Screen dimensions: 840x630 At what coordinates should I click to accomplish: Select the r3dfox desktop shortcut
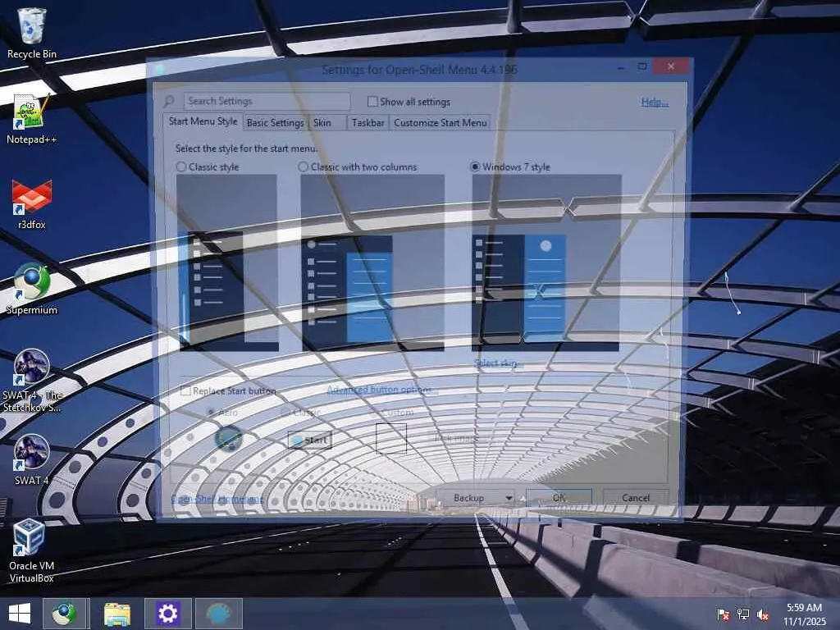coord(32,204)
